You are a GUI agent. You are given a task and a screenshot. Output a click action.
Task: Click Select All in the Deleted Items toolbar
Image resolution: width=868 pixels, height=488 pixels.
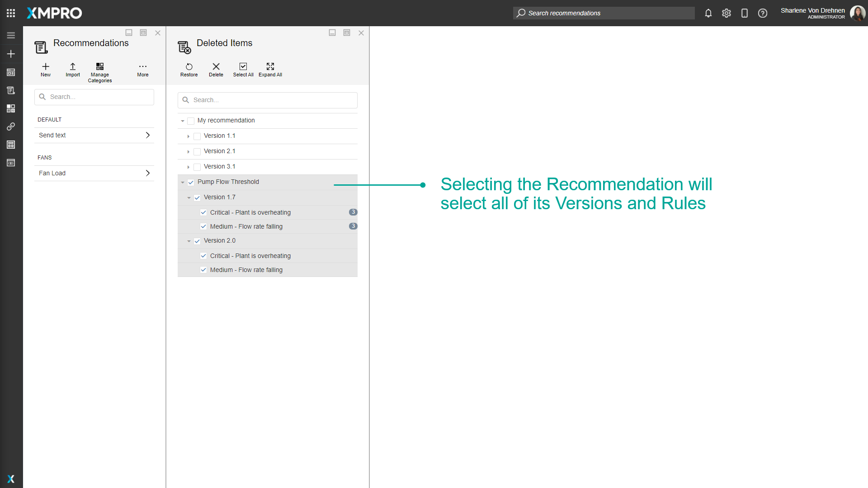pos(243,70)
